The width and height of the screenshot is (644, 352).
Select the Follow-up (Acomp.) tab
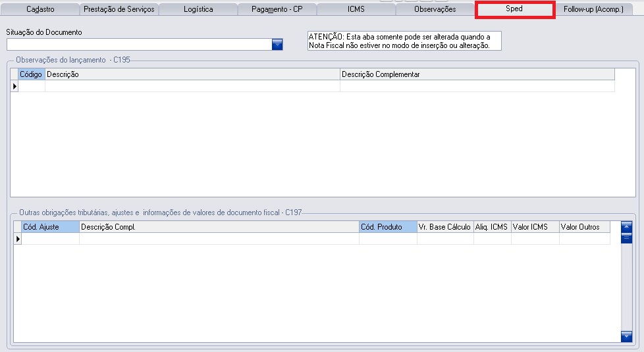pos(593,9)
